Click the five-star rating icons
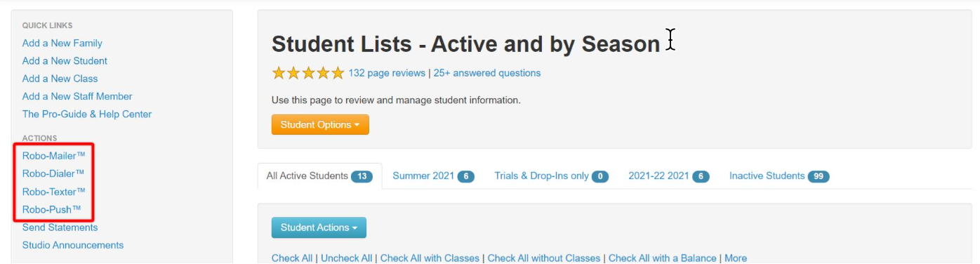 [x=308, y=73]
